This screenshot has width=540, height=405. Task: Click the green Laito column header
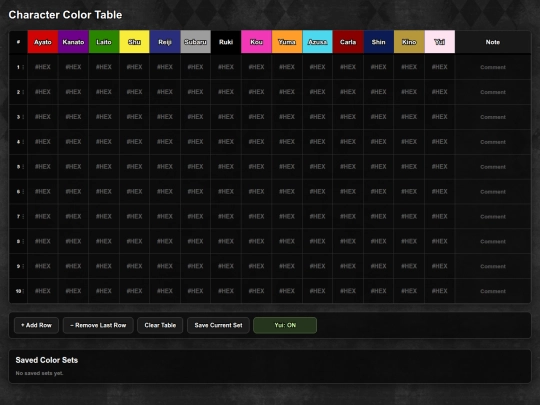(x=104, y=42)
